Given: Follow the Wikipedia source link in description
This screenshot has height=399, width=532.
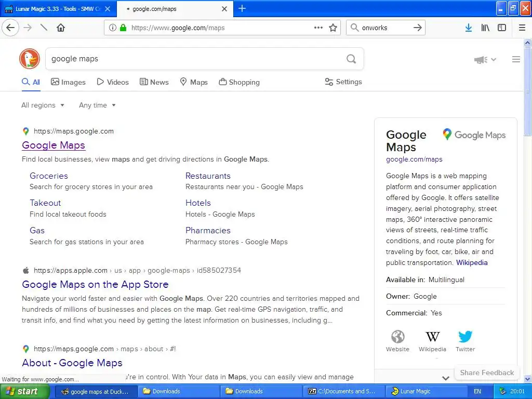Looking at the screenshot, I should [472, 262].
